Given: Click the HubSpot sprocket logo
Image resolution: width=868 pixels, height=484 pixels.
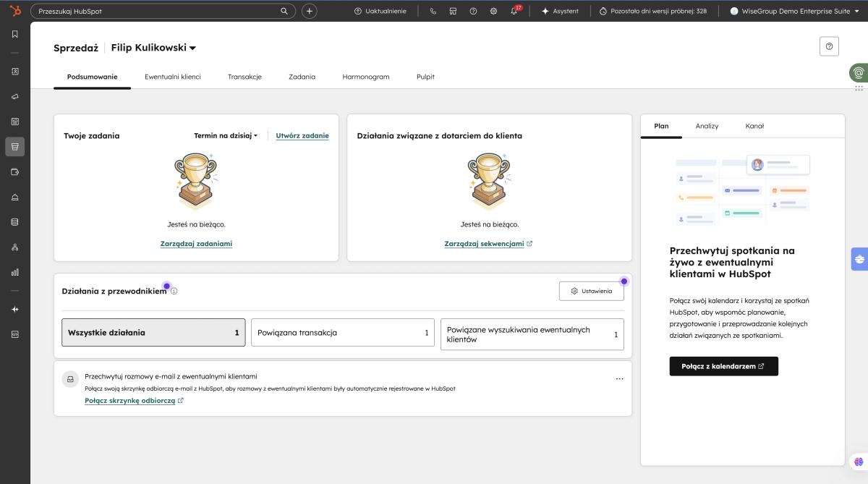Looking at the screenshot, I should tap(14, 10).
